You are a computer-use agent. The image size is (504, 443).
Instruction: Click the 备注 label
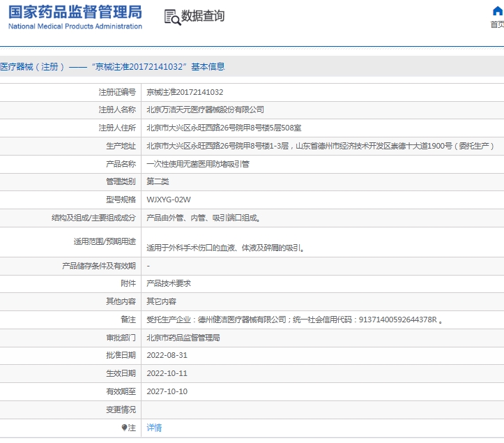click(x=128, y=320)
